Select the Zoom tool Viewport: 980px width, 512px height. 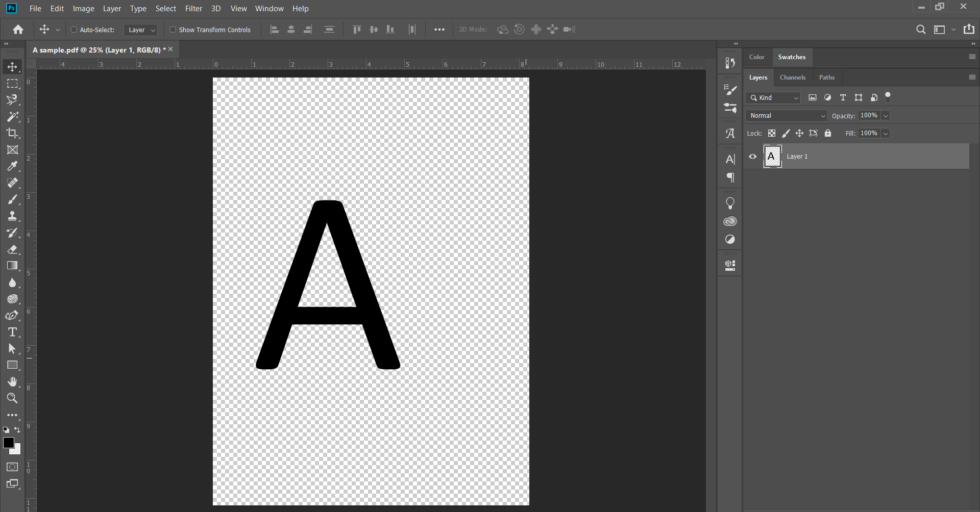pos(12,398)
